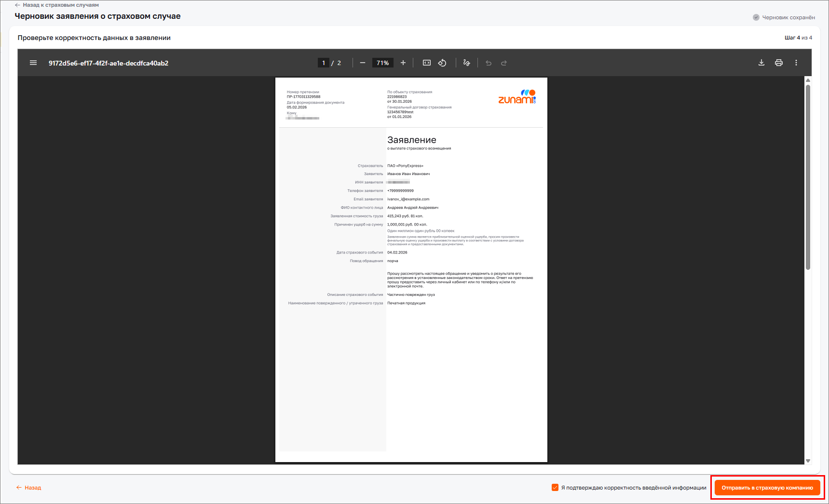The height and width of the screenshot is (504, 829).
Task: Click the page number input field
Action: [324, 63]
